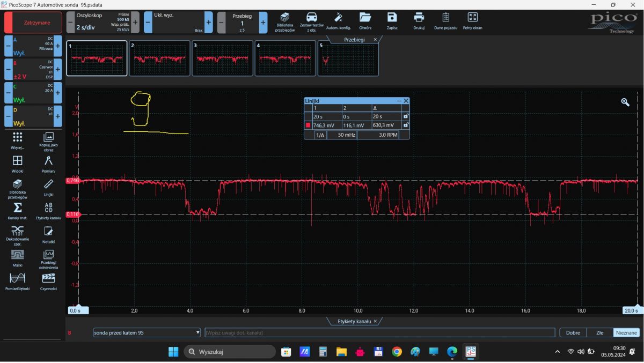The image size is (644, 363).
Task: Click the zoom magnifier on the graph
Action: (x=625, y=102)
